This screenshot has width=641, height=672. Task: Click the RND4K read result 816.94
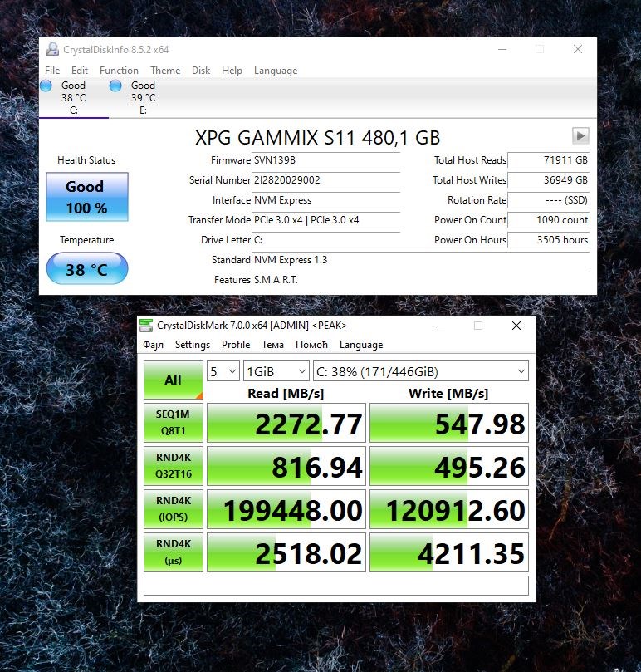pyautogui.click(x=286, y=466)
